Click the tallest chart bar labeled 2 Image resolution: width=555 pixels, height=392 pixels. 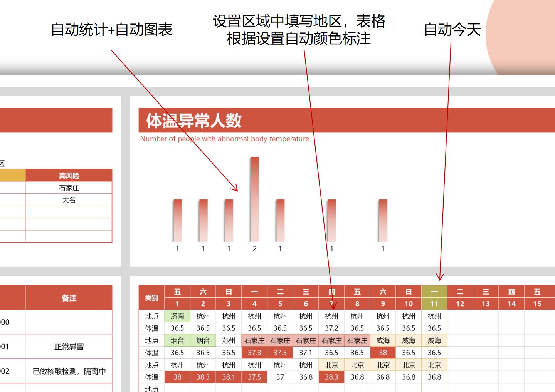click(254, 199)
